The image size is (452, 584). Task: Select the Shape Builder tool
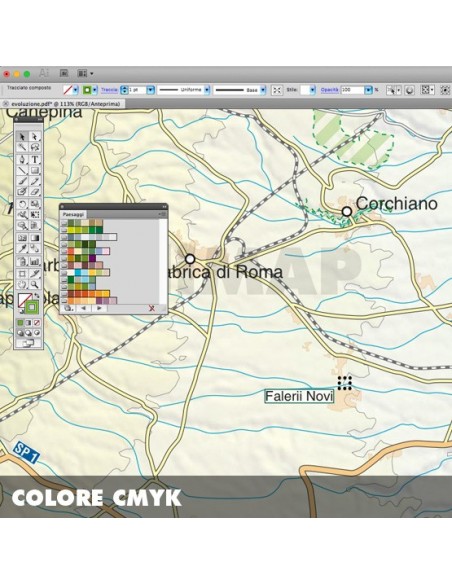click(x=22, y=226)
